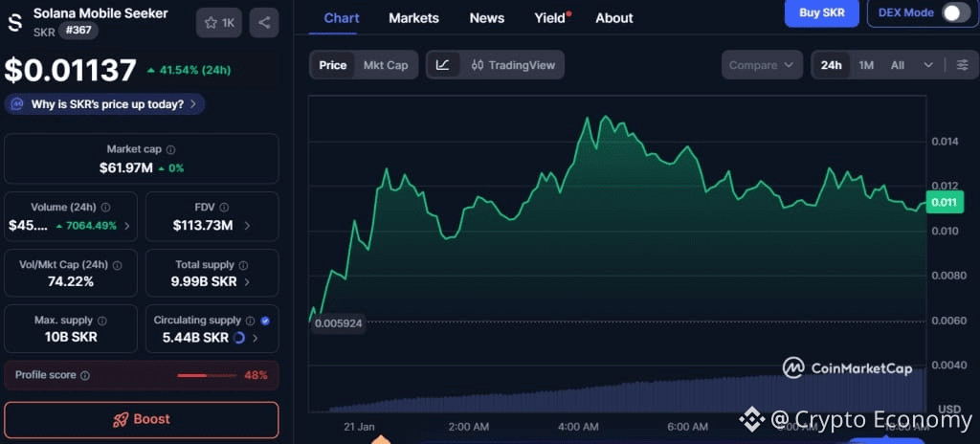Open more time ranges dropdown chevron
The width and height of the screenshot is (980, 444).
point(928,65)
